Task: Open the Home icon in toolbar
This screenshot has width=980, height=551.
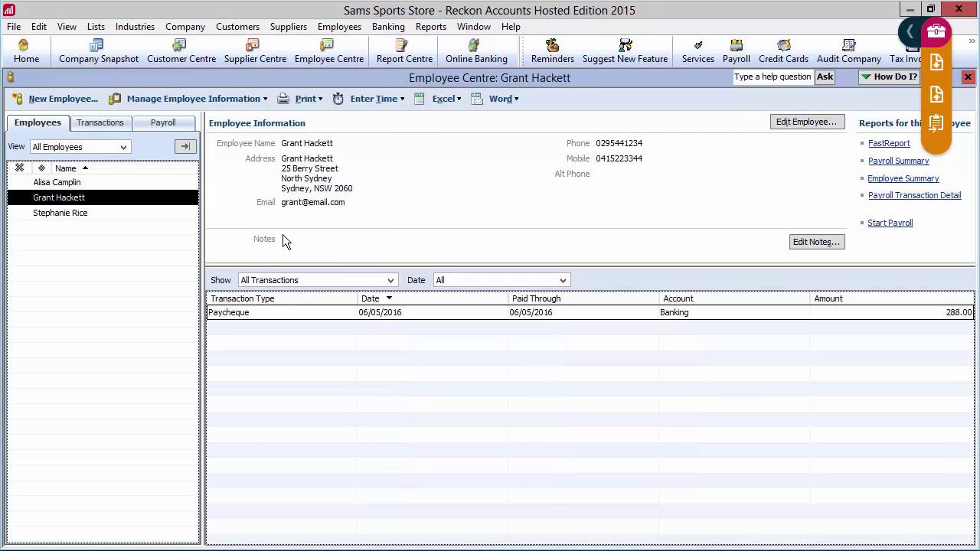Action: point(26,51)
